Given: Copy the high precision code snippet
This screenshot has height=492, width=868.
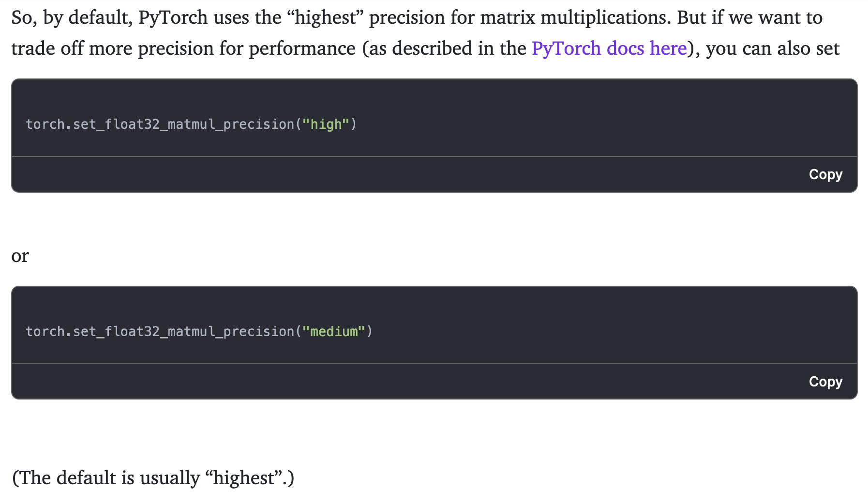Looking at the screenshot, I should point(825,174).
